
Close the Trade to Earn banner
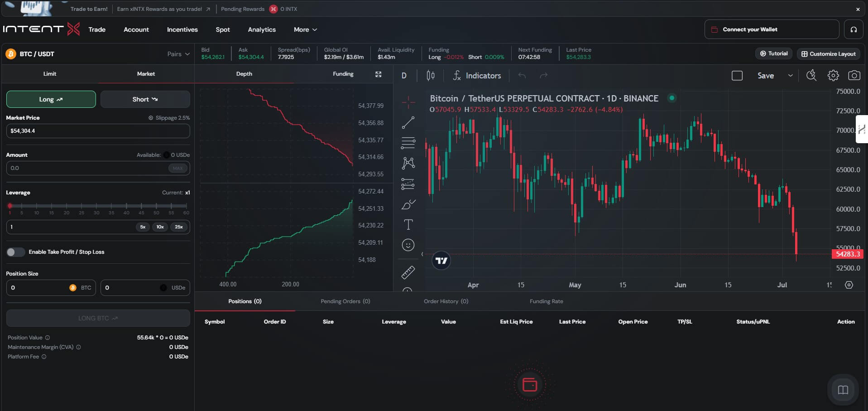pos(858,9)
